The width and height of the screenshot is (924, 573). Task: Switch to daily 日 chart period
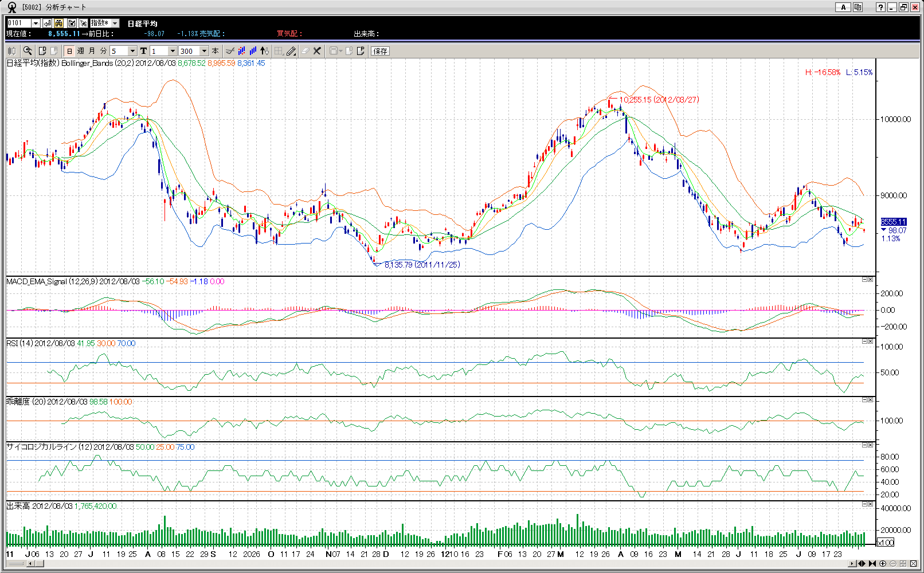[x=70, y=51]
